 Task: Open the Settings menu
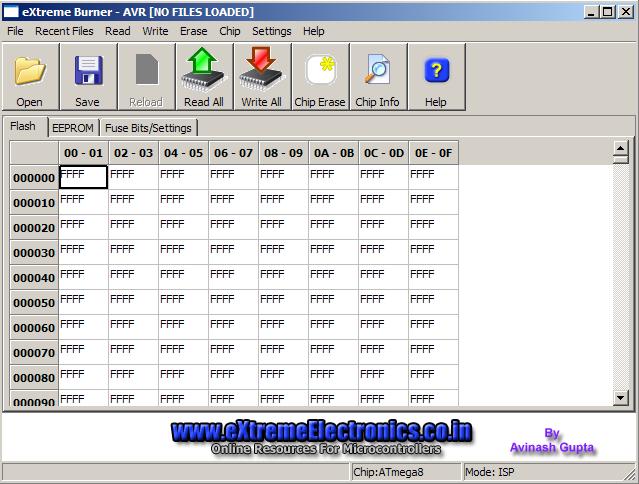pyautogui.click(x=272, y=31)
